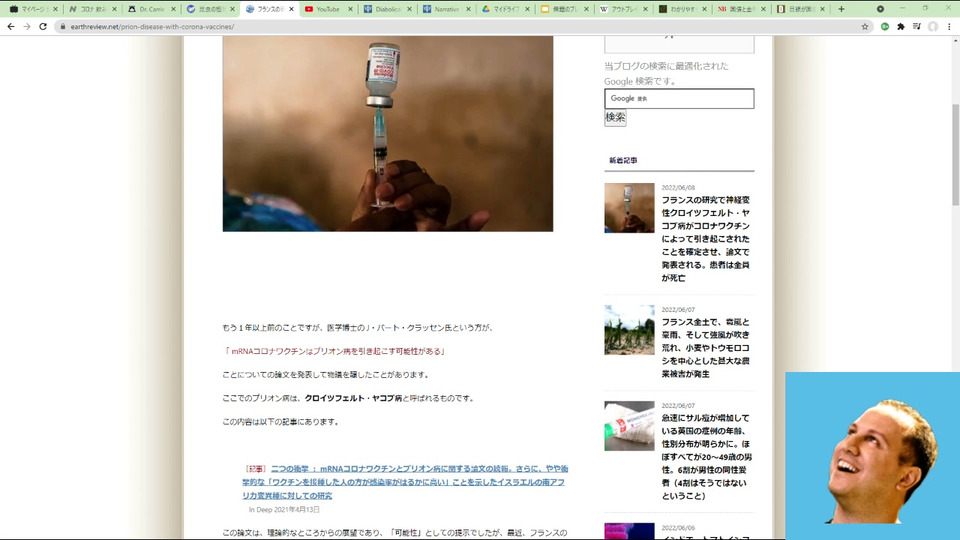The image size is (960, 540).
Task: Click the monkeypox vial thumbnail in sidebar
Action: (629, 426)
